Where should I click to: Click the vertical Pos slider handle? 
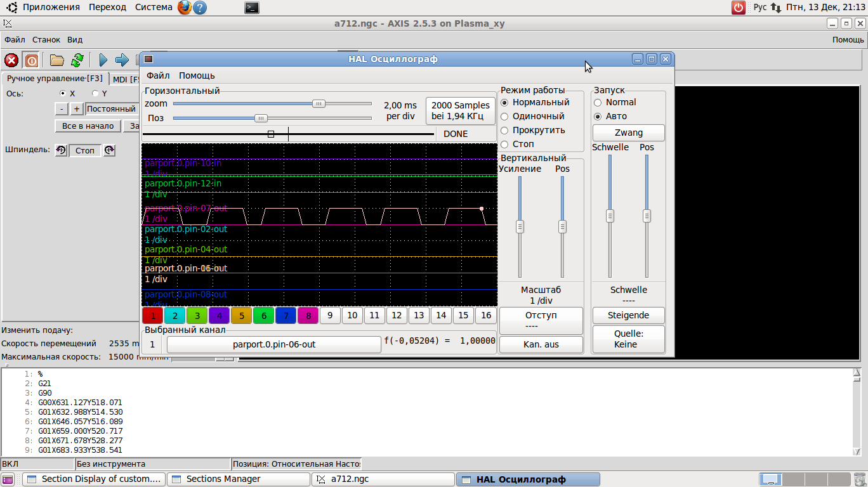(x=562, y=226)
